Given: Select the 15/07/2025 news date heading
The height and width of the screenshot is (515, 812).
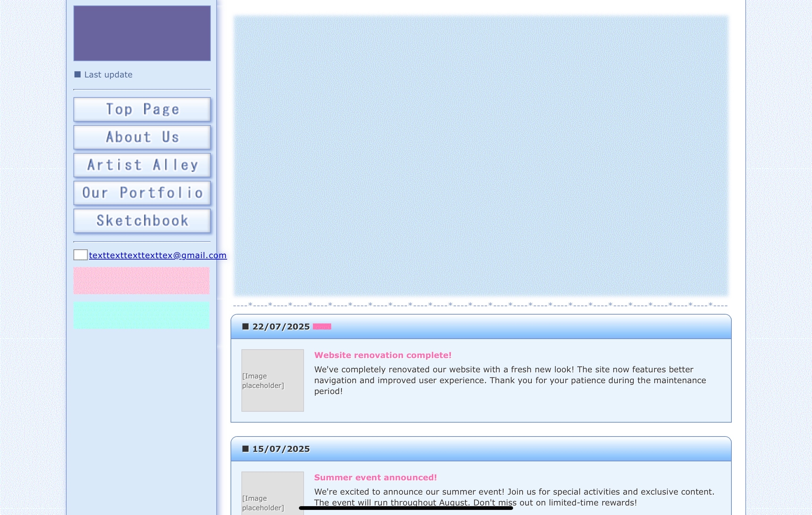Looking at the screenshot, I should (281, 449).
